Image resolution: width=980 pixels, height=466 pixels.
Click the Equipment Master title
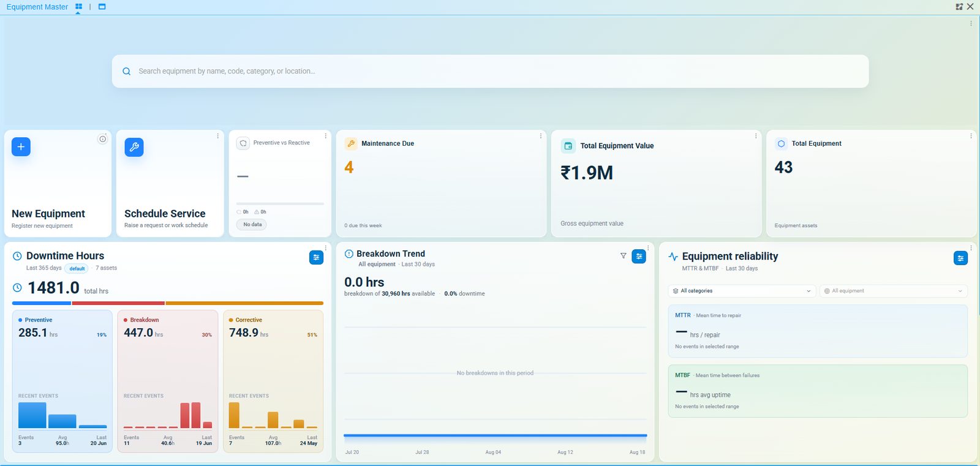[x=37, y=7]
